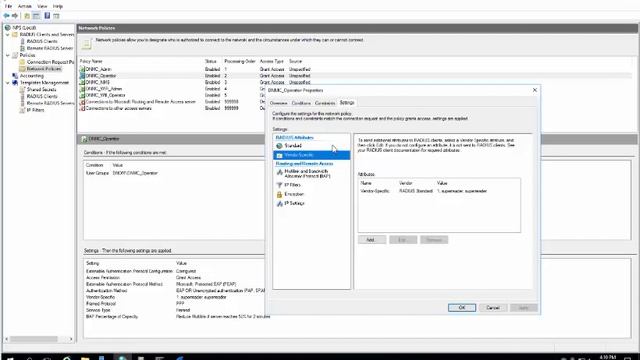Click the DNMC_Admin policy icon
Screen dimensions: 640x360
[x=82, y=69]
